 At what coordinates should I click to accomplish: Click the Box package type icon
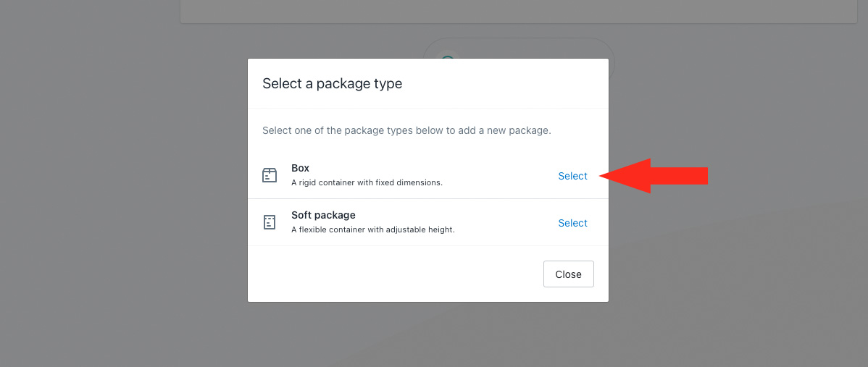click(x=270, y=175)
